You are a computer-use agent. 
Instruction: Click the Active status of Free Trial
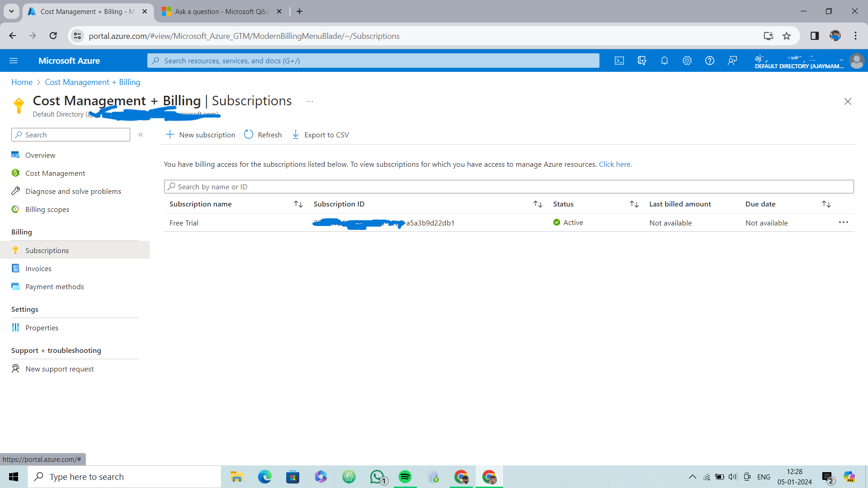[x=568, y=222]
